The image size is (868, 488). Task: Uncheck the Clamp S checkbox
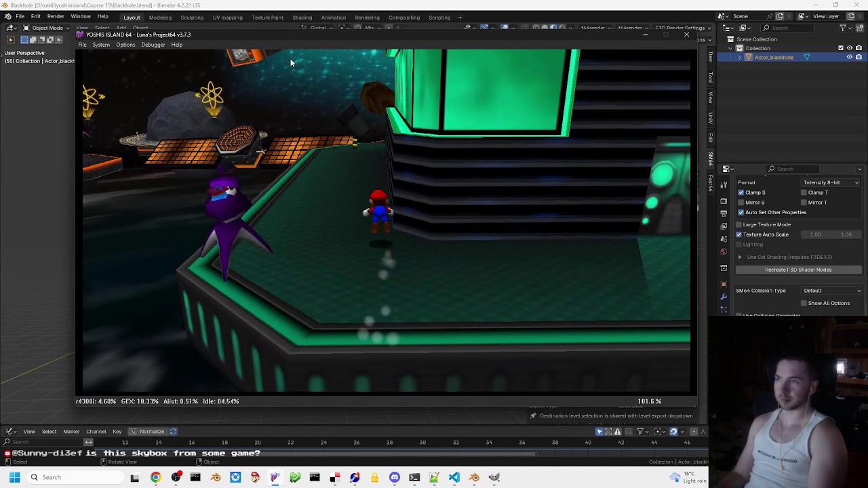(x=741, y=192)
